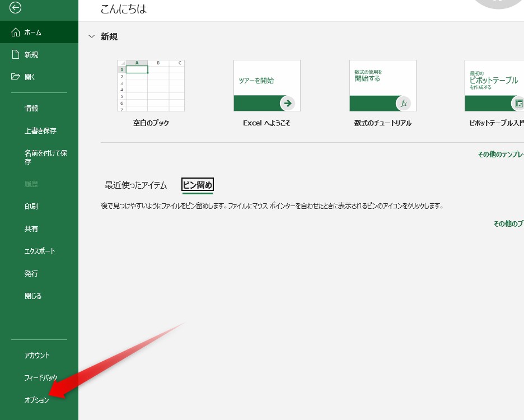The width and height of the screenshot is (524, 420).
Task: Click fx icon on formula tutorial
Action: (x=404, y=103)
